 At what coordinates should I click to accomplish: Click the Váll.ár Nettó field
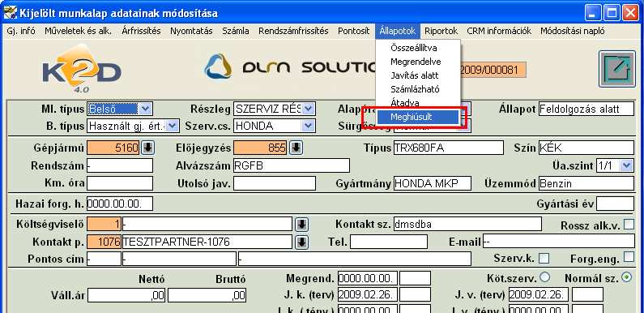[126, 295]
